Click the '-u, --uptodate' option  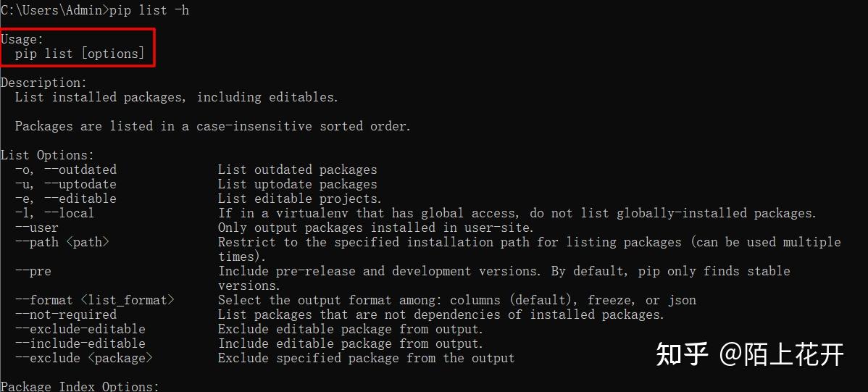point(66,184)
